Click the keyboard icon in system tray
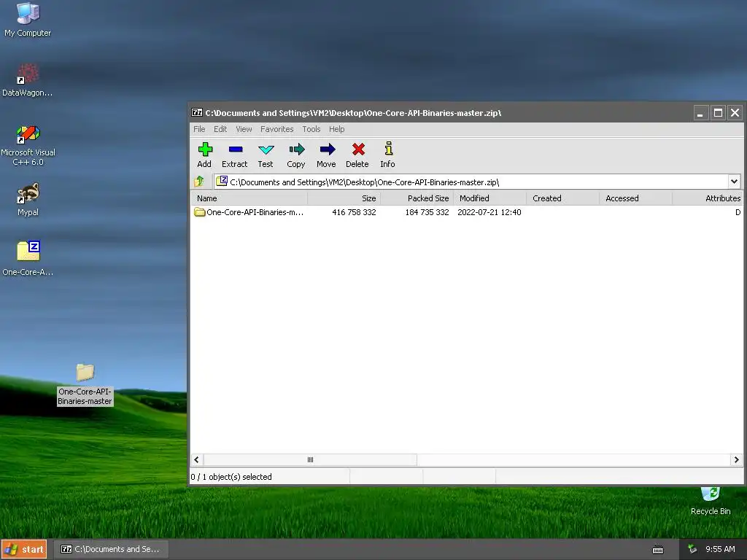Viewport: 747px width, 560px height. (658, 550)
